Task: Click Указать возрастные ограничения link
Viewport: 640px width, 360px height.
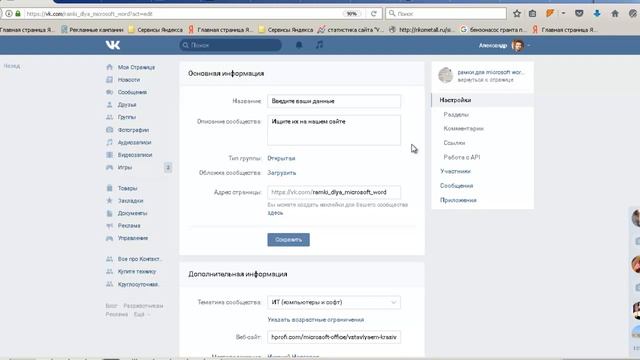Action: tap(316, 320)
